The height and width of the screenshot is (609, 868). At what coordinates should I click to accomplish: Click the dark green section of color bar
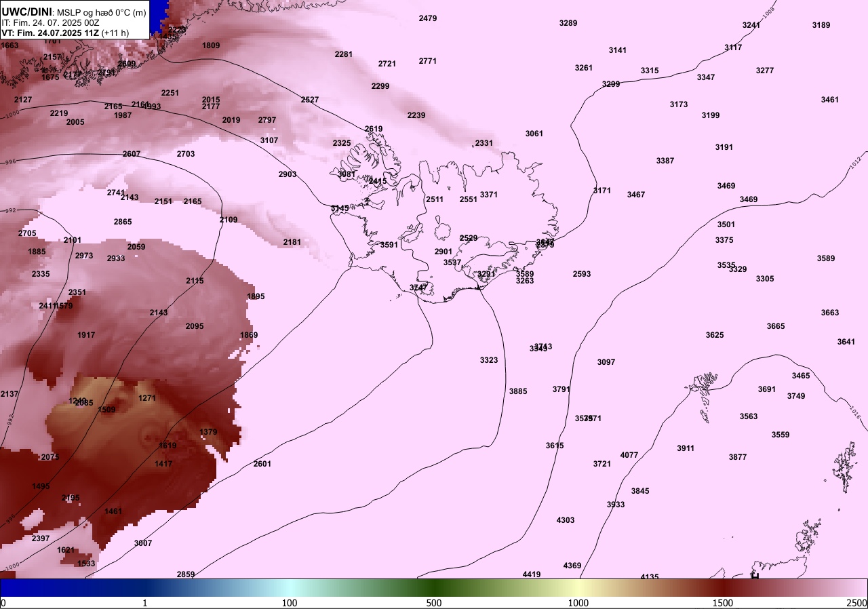point(434,587)
